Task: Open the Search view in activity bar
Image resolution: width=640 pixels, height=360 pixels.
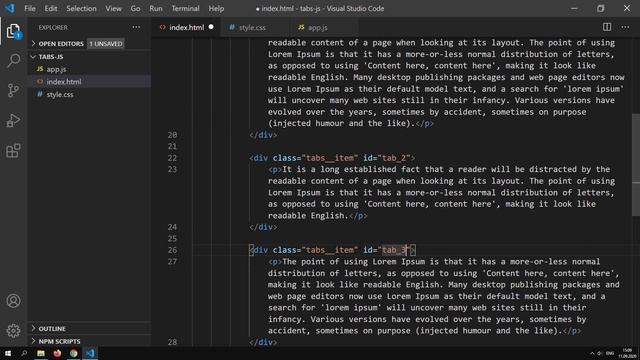Action: (13, 60)
